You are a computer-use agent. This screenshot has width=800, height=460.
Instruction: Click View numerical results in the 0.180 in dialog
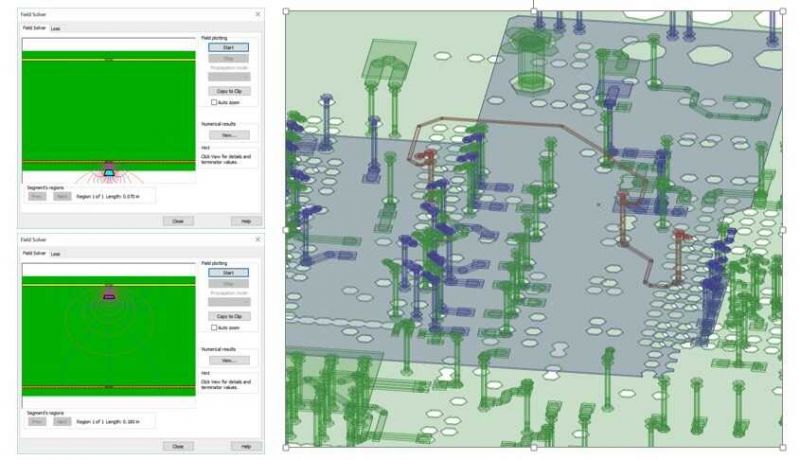click(x=229, y=361)
